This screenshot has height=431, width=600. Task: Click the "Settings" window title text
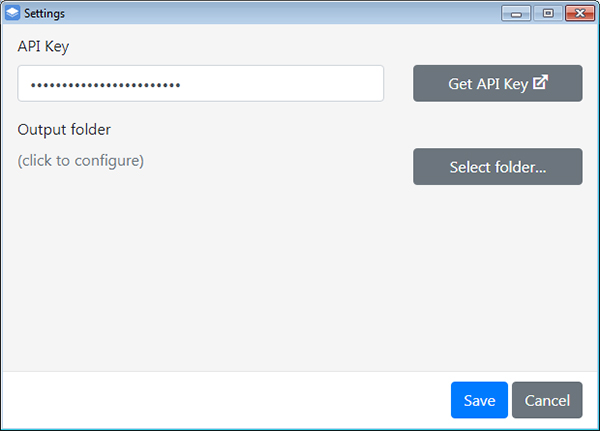[44, 13]
